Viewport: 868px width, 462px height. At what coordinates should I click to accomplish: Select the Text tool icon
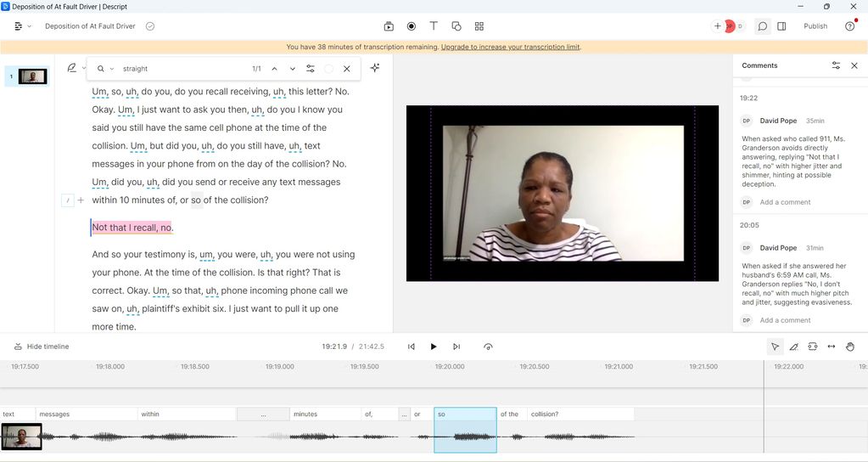coord(434,26)
